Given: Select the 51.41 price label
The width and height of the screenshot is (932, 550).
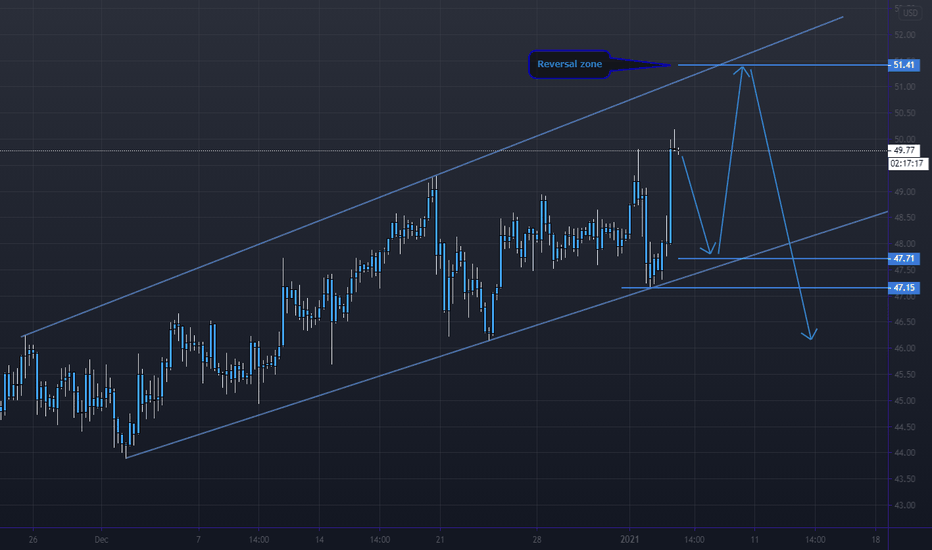Looking at the screenshot, I should (x=903, y=65).
